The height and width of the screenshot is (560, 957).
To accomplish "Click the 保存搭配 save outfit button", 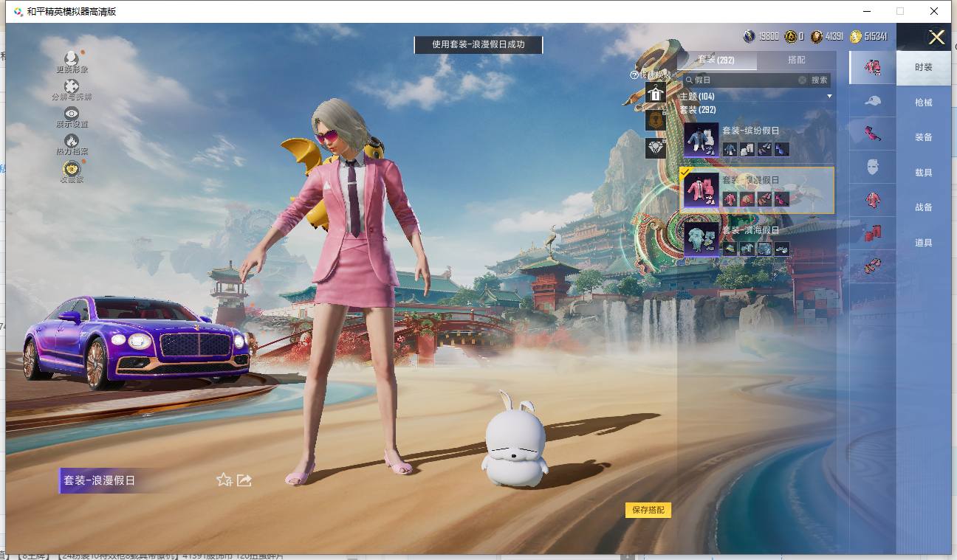I will [x=648, y=510].
